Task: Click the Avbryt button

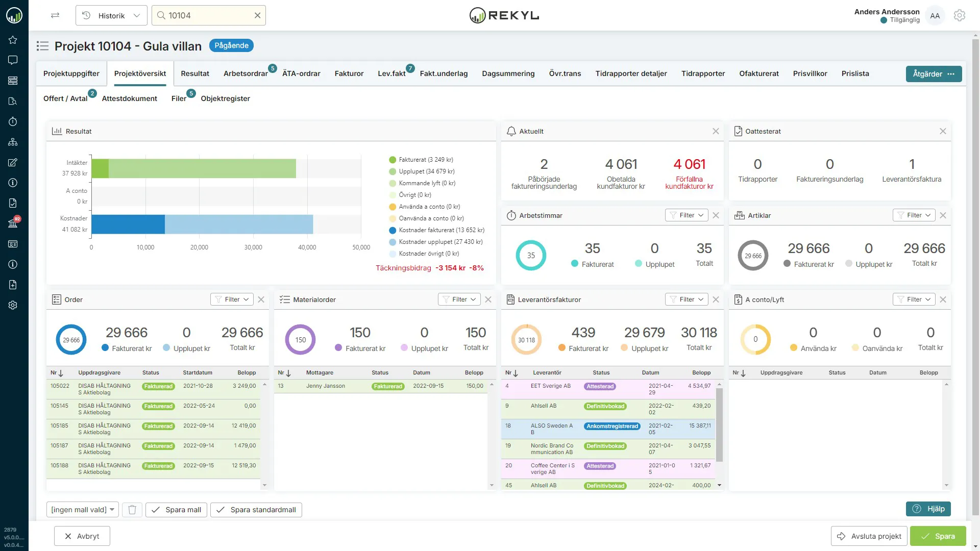Action: 82,536
